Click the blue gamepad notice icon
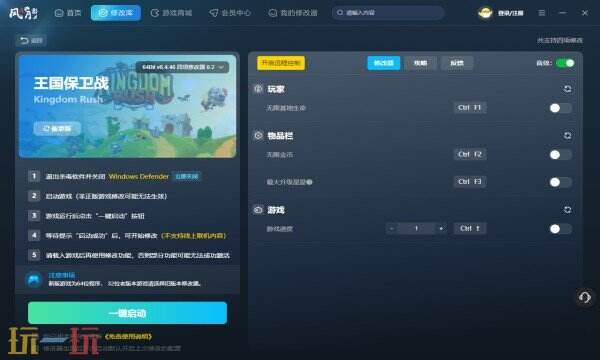Viewport: 600px width, 360px height. (x=34, y=280)
